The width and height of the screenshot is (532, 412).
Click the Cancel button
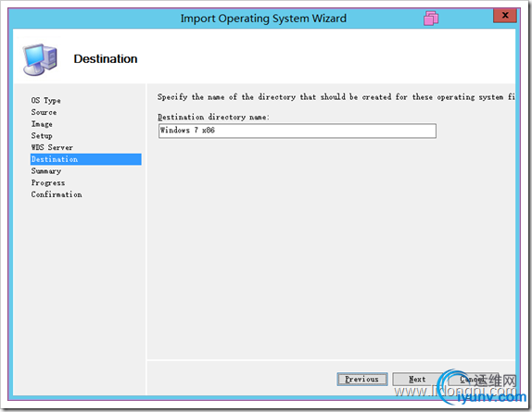pos(473,380)
